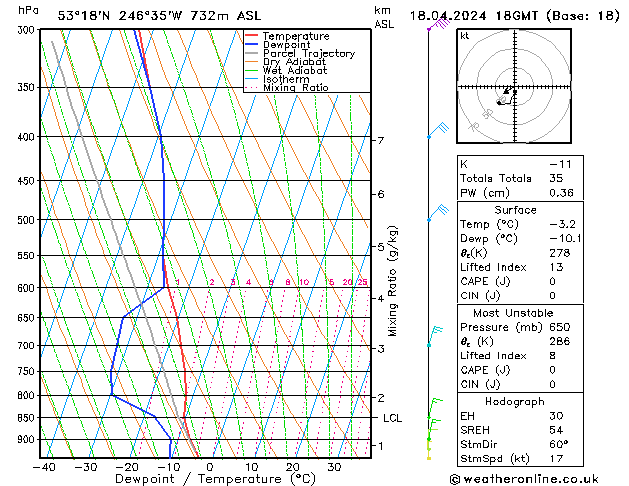Click the surface Temp value -3.2
Image resolution: width=629 pixels, height=486 pixels.
[562, 224]
